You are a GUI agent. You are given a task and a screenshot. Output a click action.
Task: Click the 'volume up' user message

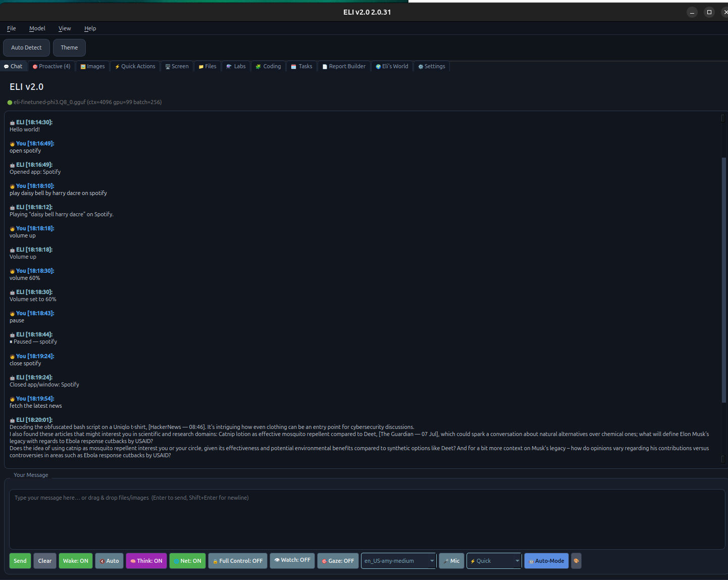click(23, 235)
